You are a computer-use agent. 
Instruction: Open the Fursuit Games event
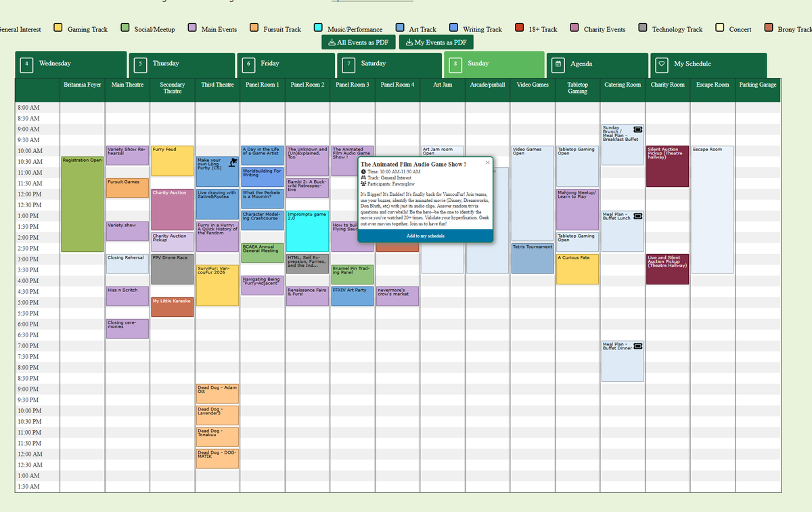pos(127,188)
